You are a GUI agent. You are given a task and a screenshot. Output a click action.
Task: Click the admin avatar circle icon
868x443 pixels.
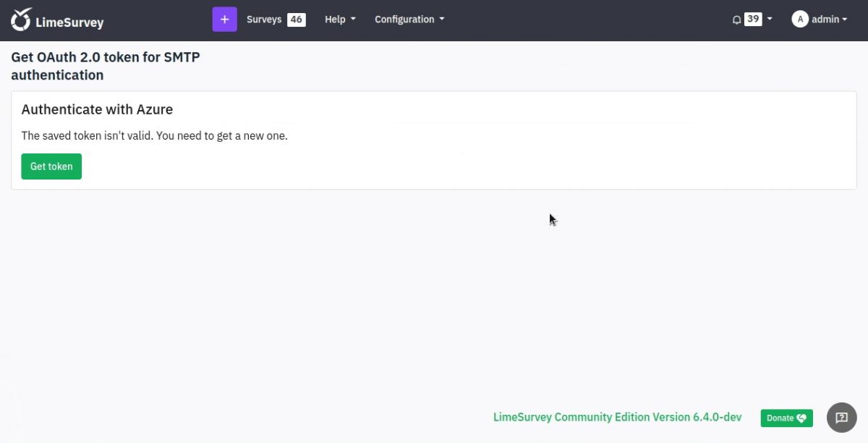pos(800,19)
